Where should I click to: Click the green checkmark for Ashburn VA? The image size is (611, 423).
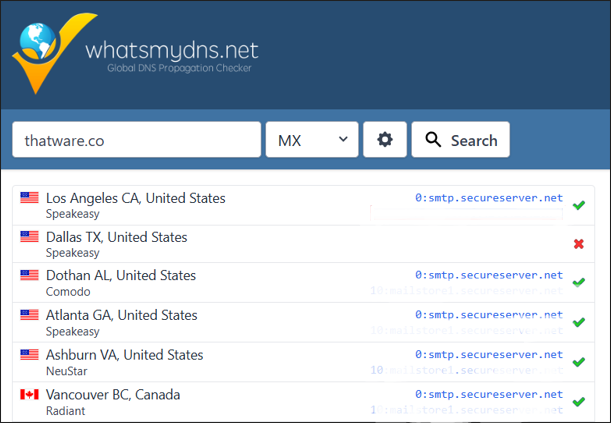coord(578,362)
